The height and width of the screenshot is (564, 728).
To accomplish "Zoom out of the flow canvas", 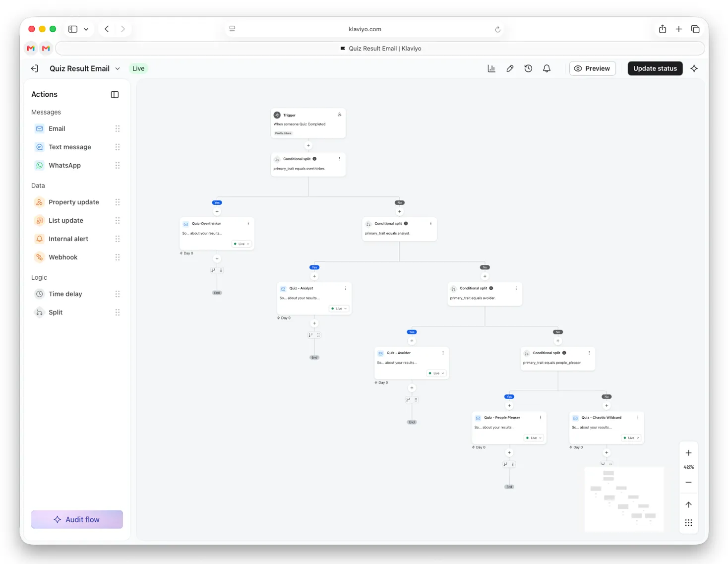I will tap(688, 482).
